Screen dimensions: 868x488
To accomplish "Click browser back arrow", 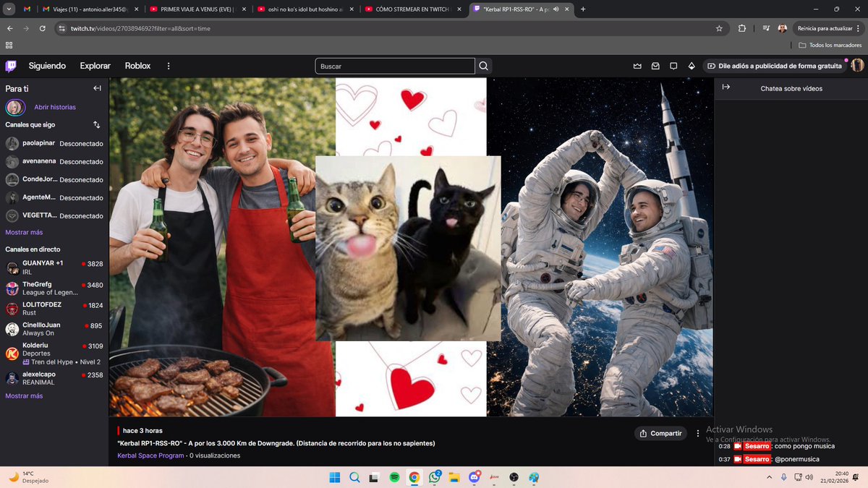I will click(10, 28).
